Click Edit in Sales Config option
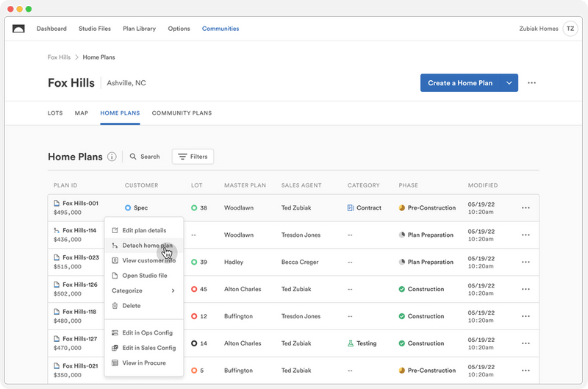The image size is (588, 389). tap(148, 348)
